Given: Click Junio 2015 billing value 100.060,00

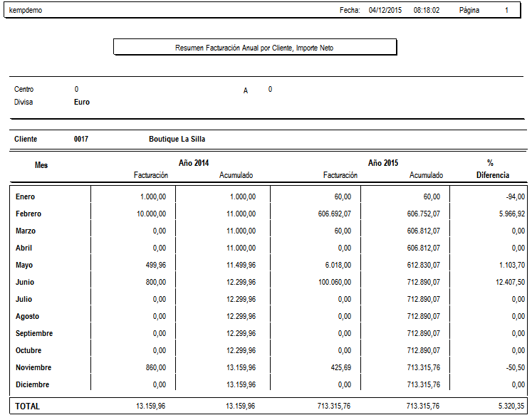Looking at the screenshot, I should point(335,283).
